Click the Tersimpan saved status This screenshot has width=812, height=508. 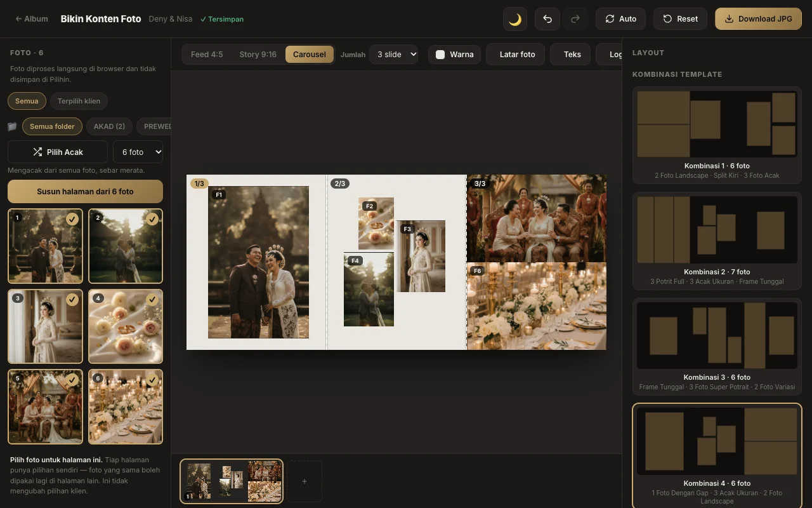click(222, 19)
